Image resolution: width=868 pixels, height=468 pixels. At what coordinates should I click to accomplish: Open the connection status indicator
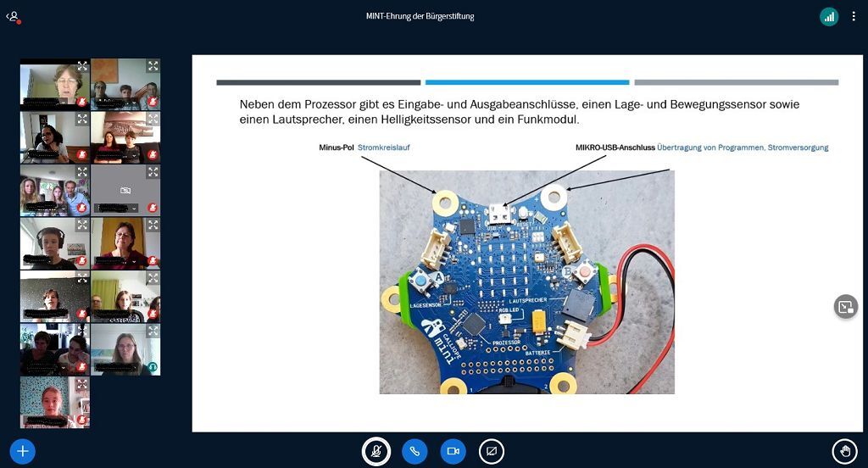click(828, 16)
